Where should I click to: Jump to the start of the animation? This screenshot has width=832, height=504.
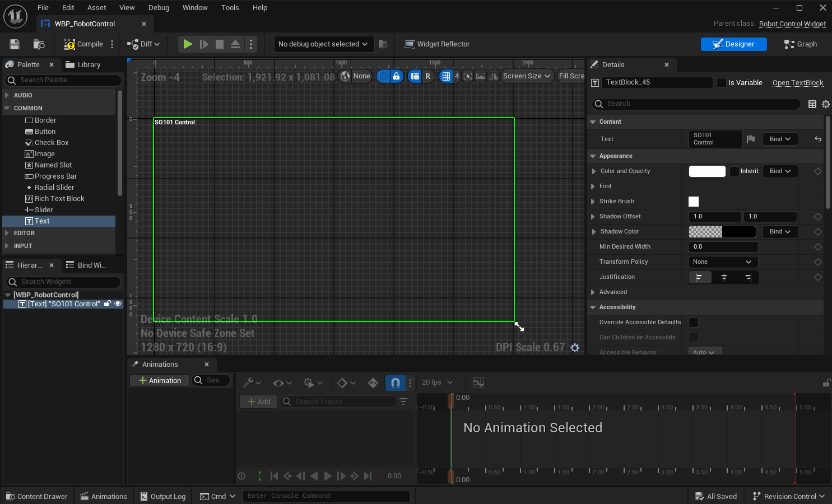(274, 476)
